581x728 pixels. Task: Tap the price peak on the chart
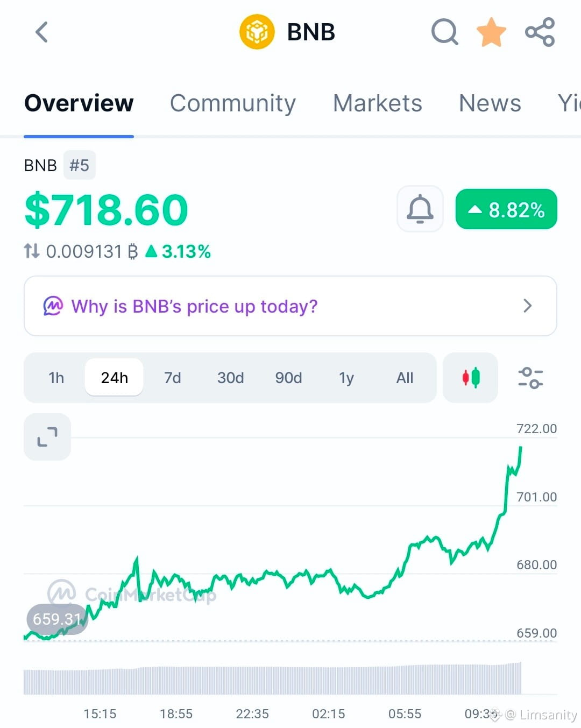click(520, 447)
